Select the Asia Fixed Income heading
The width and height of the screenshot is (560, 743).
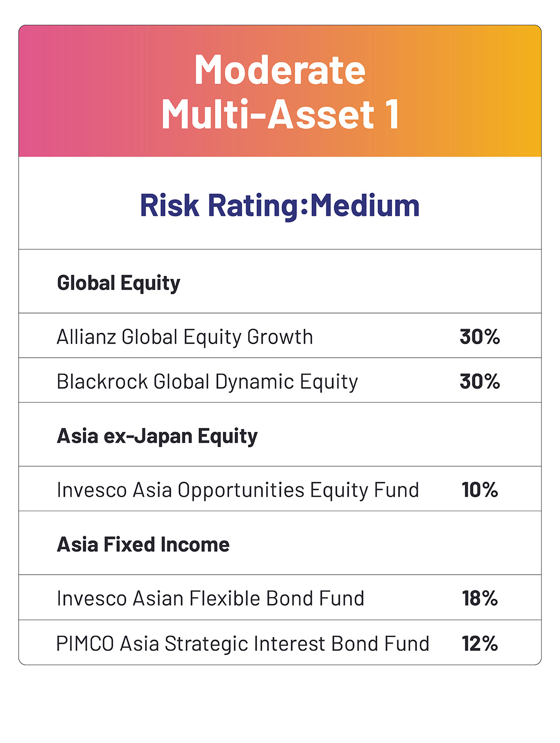click(143, 544)
